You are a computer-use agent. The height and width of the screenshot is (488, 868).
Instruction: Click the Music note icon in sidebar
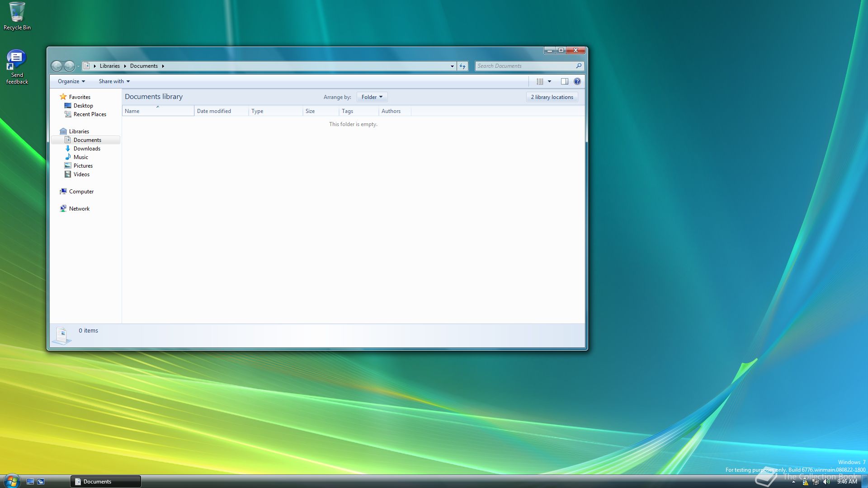(x=68, y=157)
